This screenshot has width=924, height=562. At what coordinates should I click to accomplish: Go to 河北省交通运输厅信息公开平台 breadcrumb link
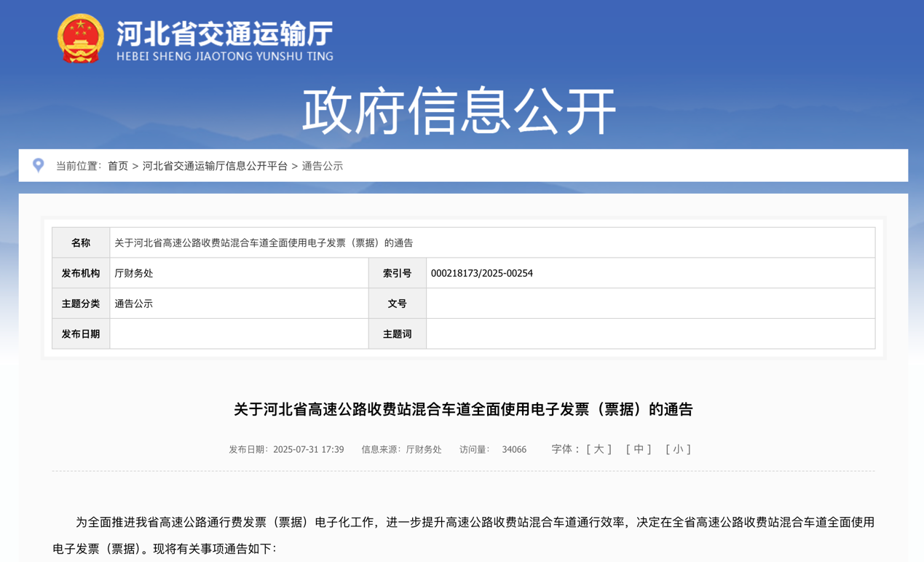click(x=215, y=166)
